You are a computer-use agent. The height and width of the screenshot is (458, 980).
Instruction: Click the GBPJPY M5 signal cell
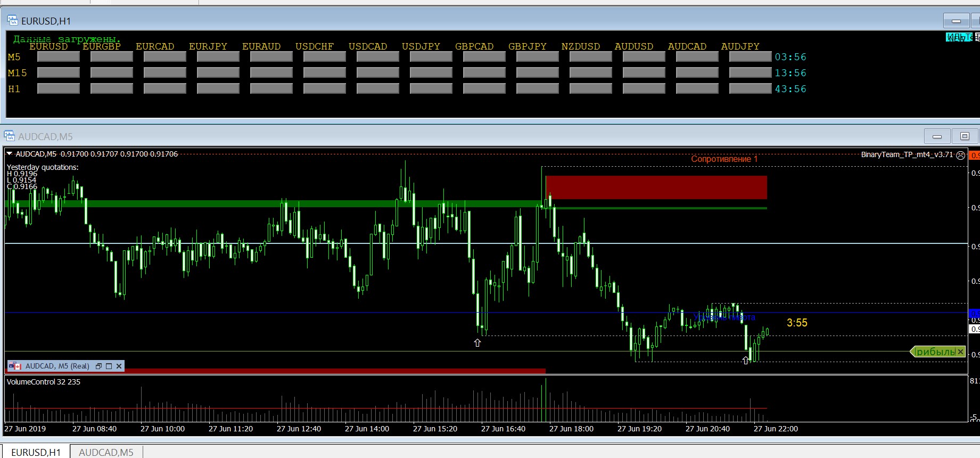(x=538, y=56)
